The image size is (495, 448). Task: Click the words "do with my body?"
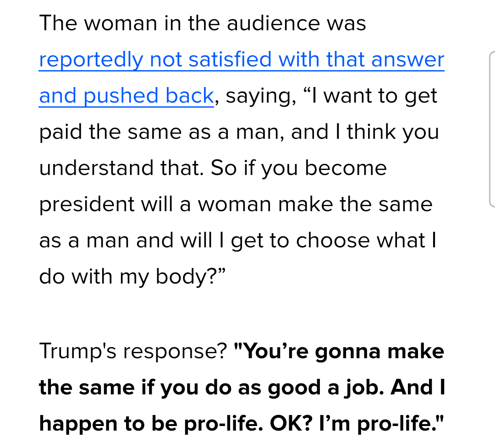(132, 277)
